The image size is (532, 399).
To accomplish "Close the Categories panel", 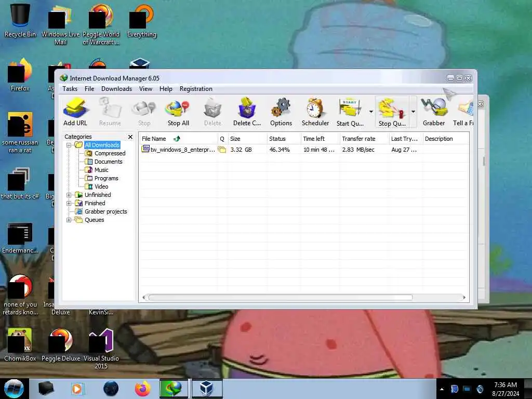I will pyautogui.click(x=130, y=137).
